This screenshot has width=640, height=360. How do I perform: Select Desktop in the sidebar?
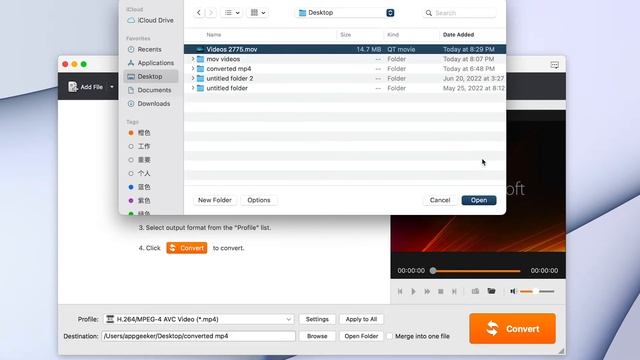pyautogui.click(x=150, y=76)
